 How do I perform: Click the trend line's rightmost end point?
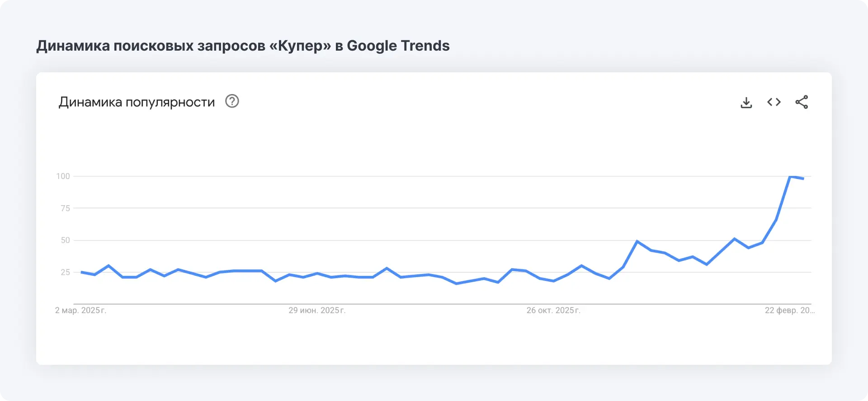click(803, 179)
